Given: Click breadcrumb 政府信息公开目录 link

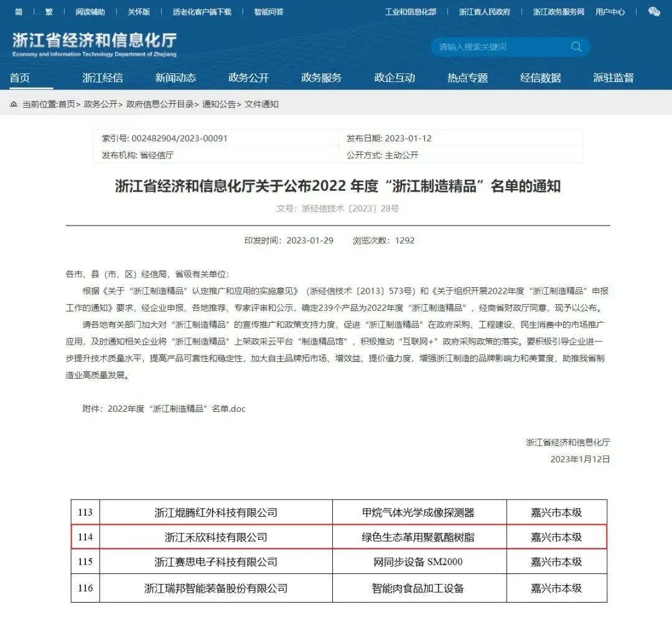Looking at the screenshot, I should (160, 104).
